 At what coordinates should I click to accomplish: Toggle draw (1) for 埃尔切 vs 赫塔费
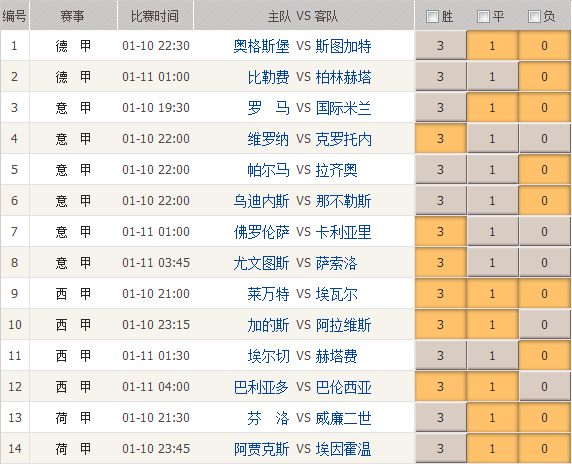pos(492,356)
